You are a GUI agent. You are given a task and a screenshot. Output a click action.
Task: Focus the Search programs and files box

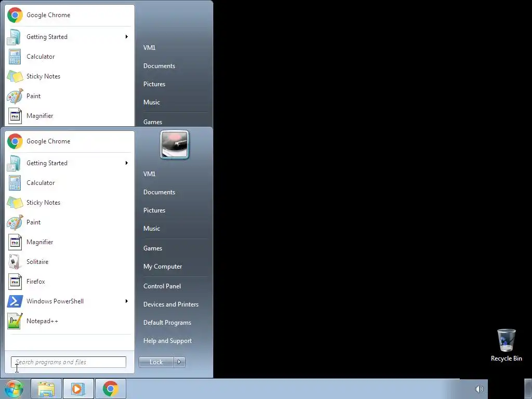[x=69, y=362]
